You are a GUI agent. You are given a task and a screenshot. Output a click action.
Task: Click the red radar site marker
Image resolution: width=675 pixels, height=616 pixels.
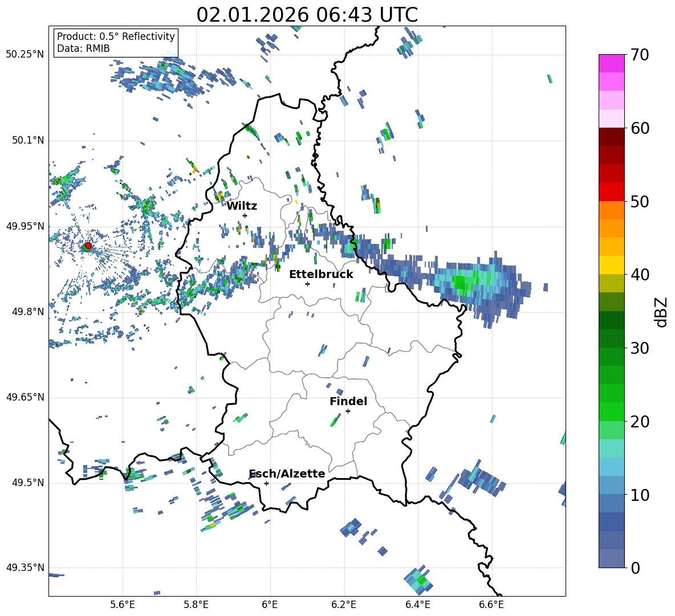88,246
